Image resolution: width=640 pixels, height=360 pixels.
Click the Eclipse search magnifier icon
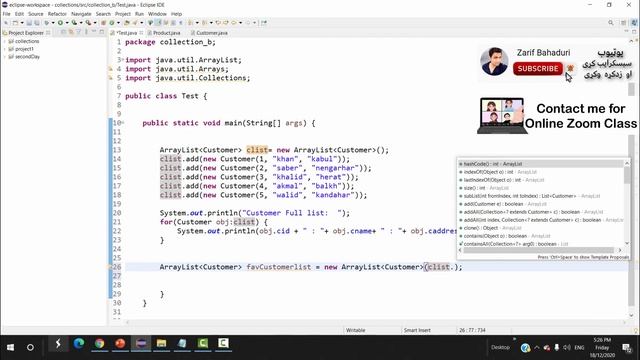tap(611, 23)
